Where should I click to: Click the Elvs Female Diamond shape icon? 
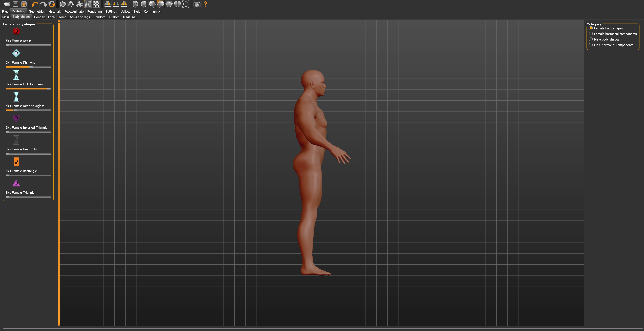pos(16,53)
